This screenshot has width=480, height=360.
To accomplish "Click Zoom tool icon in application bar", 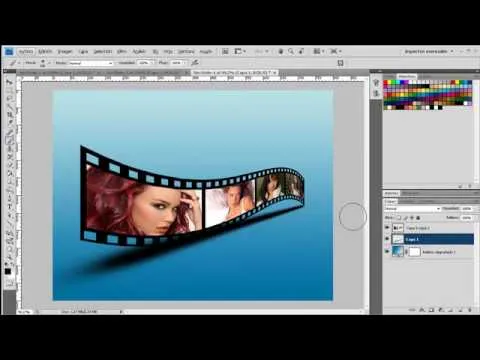I will point(291,51).
